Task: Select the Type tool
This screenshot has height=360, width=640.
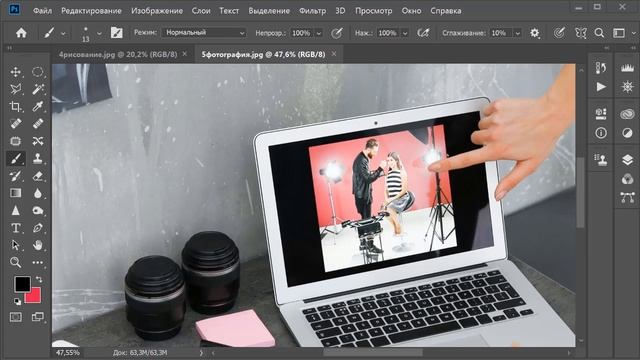Action: pos(16,228)
